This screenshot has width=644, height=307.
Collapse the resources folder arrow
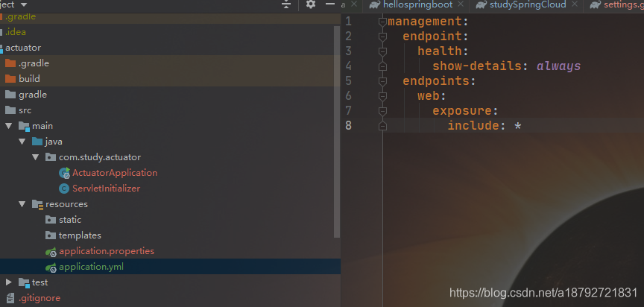pos(22,204)
